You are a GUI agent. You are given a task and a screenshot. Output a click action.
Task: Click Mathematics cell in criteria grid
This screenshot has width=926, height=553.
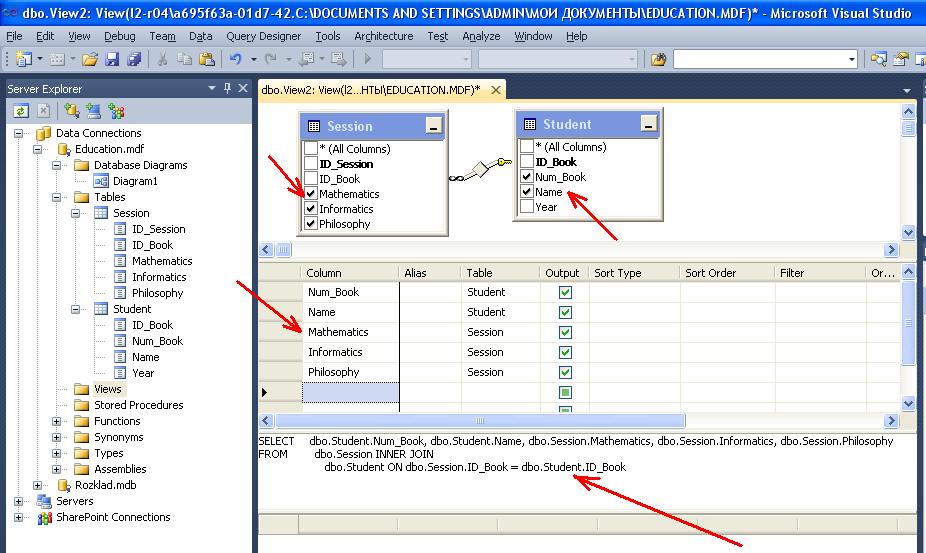(351, 332)
